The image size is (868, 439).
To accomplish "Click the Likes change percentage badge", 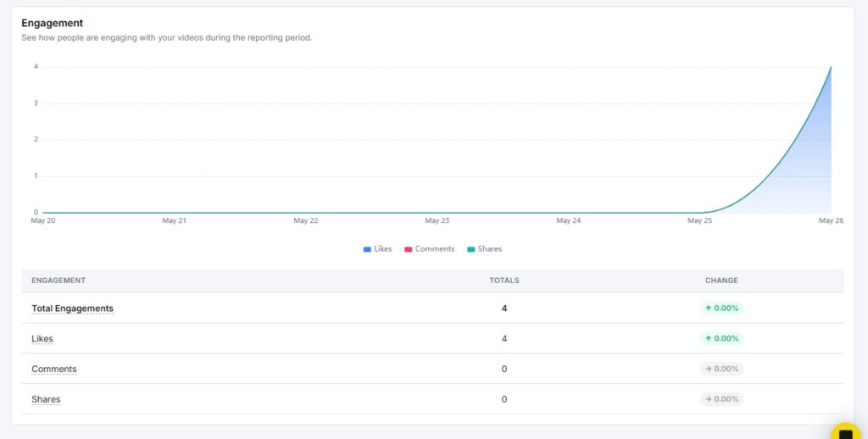I will (x=721, y=338).
